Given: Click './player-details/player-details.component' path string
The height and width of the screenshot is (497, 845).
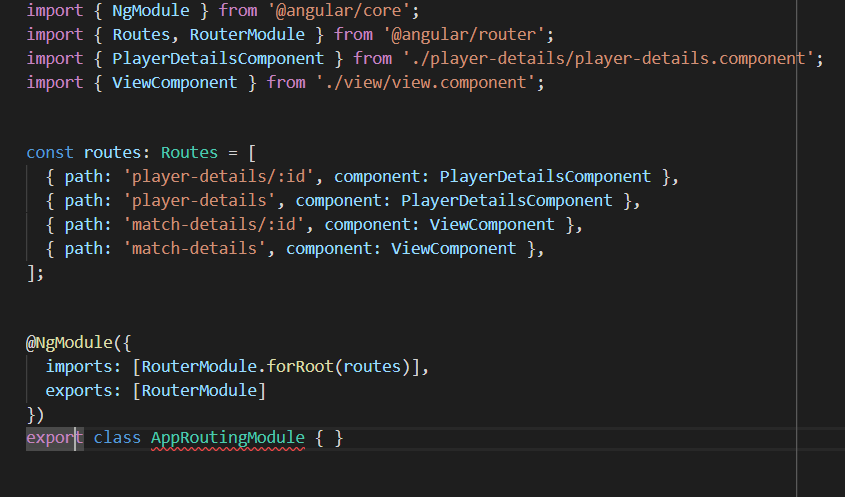Looking at the screenshot, I should (x=609, y=58).
